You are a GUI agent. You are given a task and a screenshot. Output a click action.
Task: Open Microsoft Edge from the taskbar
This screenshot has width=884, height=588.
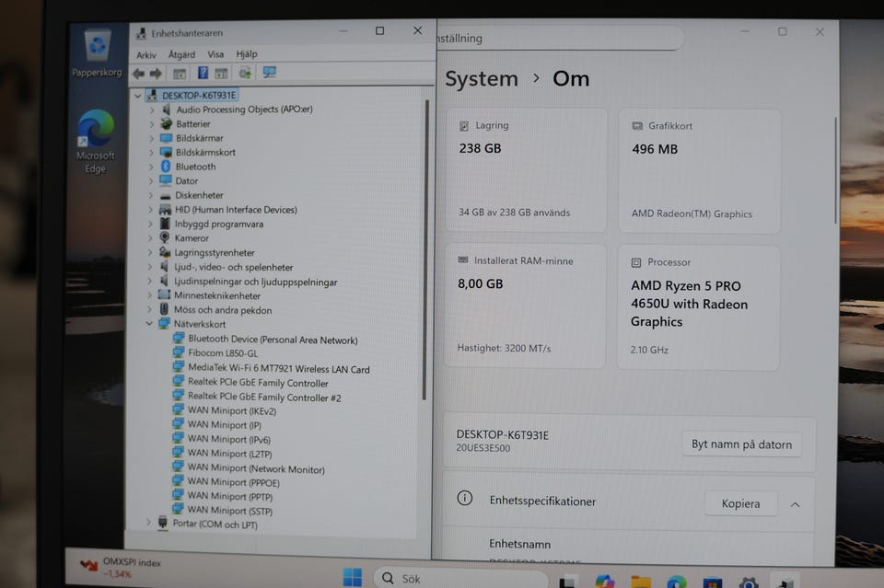click(x=677, y=582)
